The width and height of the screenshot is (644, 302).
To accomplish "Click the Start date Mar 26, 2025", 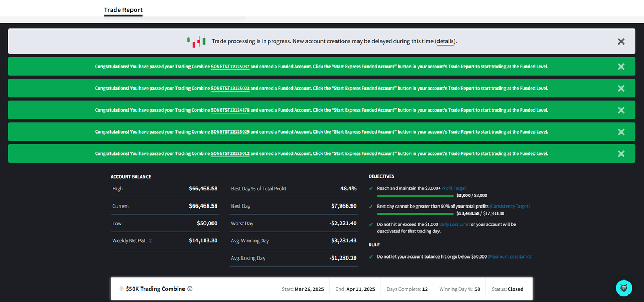I will pos(309,289).
